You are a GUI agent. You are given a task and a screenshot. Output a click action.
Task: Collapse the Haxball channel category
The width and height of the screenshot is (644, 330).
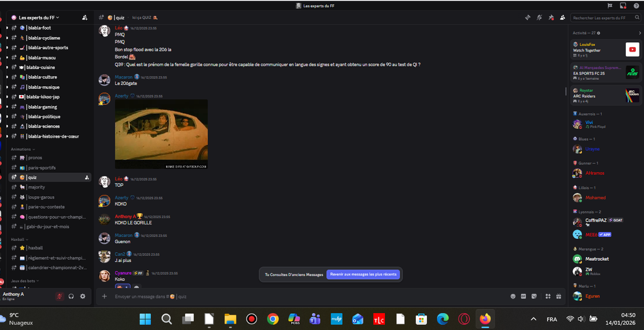18,239
